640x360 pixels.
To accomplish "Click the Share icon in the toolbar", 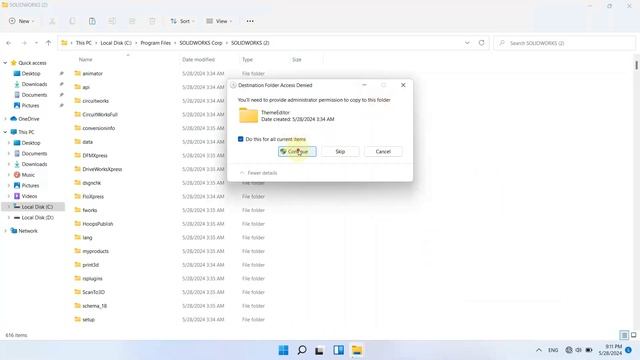I will (x=132, y=21).
